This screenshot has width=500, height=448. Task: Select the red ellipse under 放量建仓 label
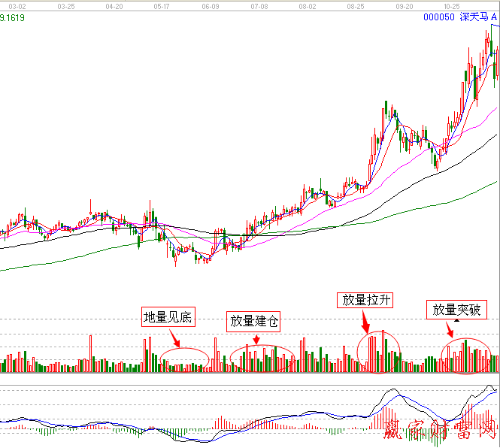point(262,359)
